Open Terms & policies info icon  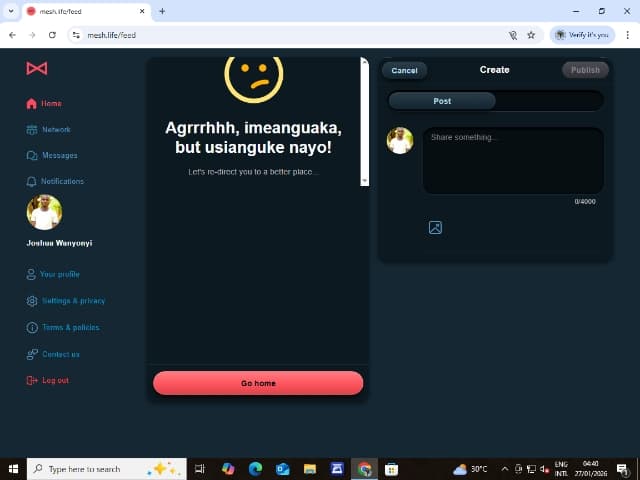(x=32, y=328)
